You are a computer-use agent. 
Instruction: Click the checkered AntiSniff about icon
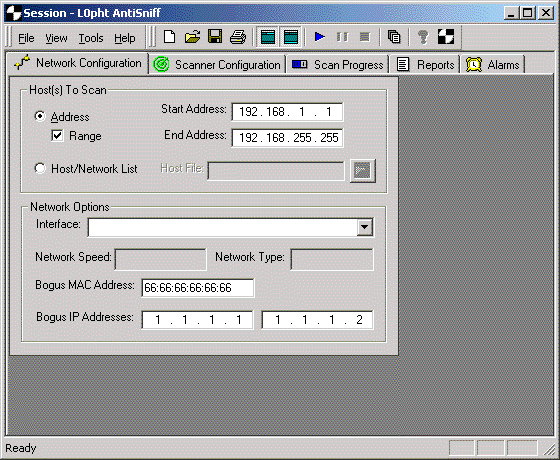(x=446, y=37)
